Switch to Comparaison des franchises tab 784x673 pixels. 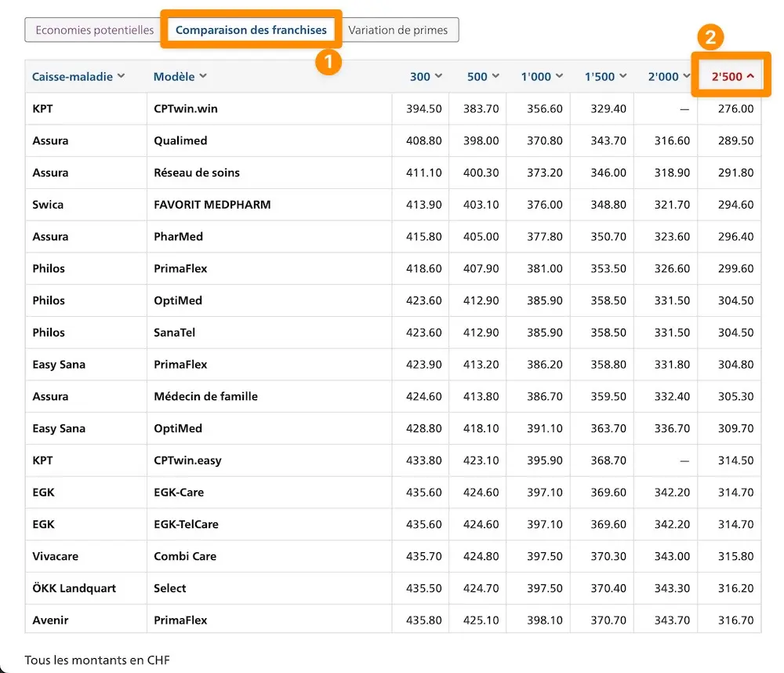[x=251, y=30]
